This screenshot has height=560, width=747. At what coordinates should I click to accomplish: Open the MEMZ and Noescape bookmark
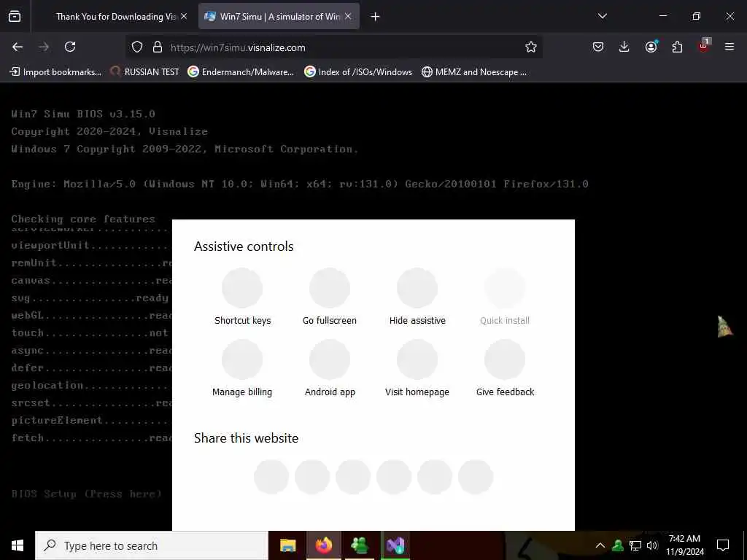tap(474, 72)
